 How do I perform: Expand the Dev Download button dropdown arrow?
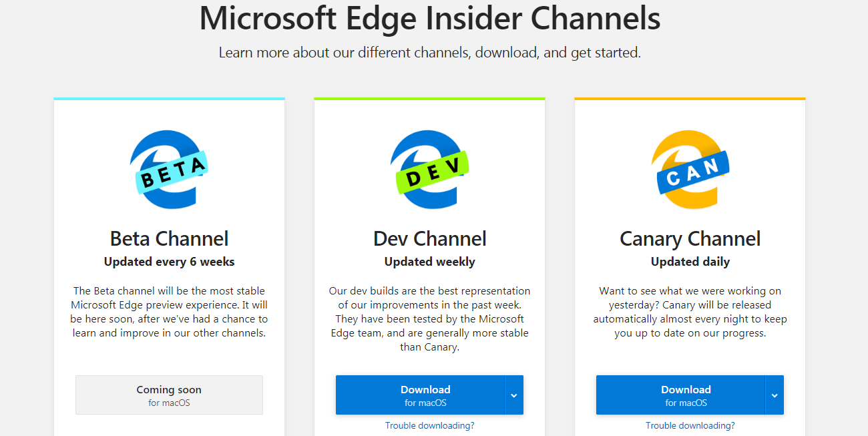tap(514, 395)
